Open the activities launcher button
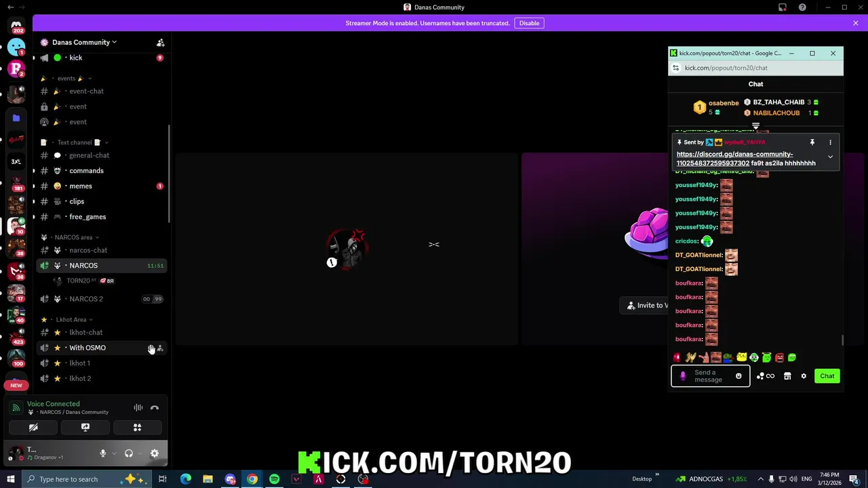Image resolution: width=868 pixels, height=488 pixels. tap(138, 428)
